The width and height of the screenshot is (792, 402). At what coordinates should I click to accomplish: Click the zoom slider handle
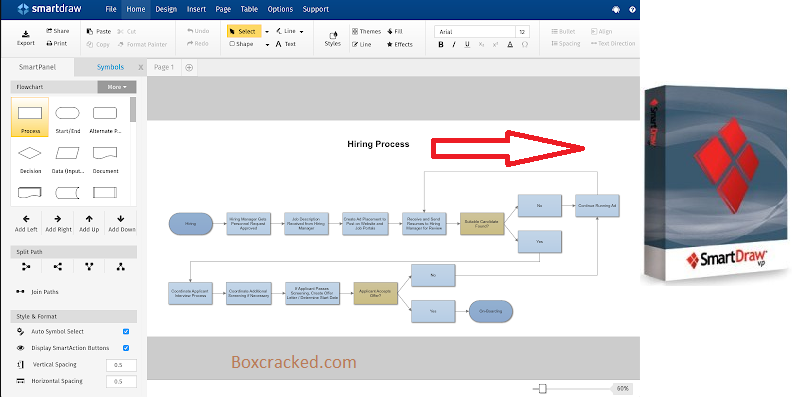542,388
